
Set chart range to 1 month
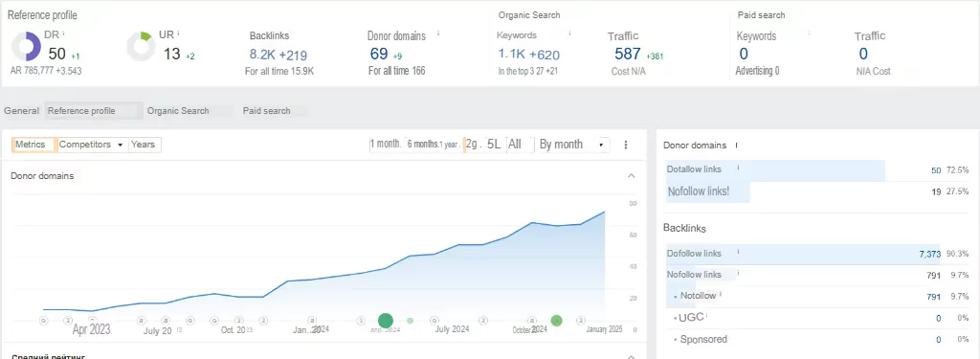386,145
